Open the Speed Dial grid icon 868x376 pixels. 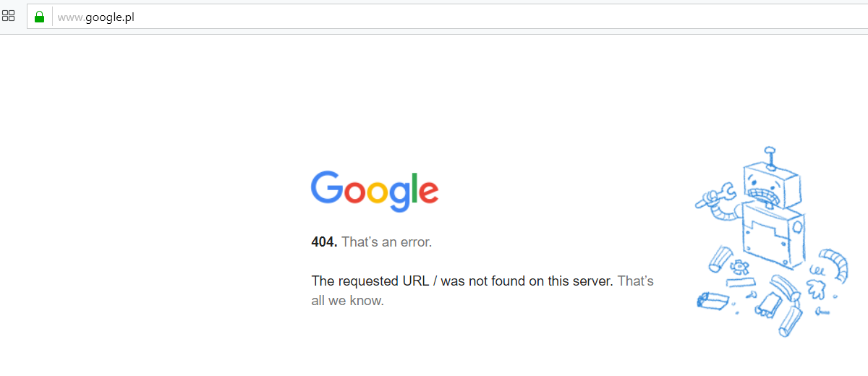pos(9,16)
